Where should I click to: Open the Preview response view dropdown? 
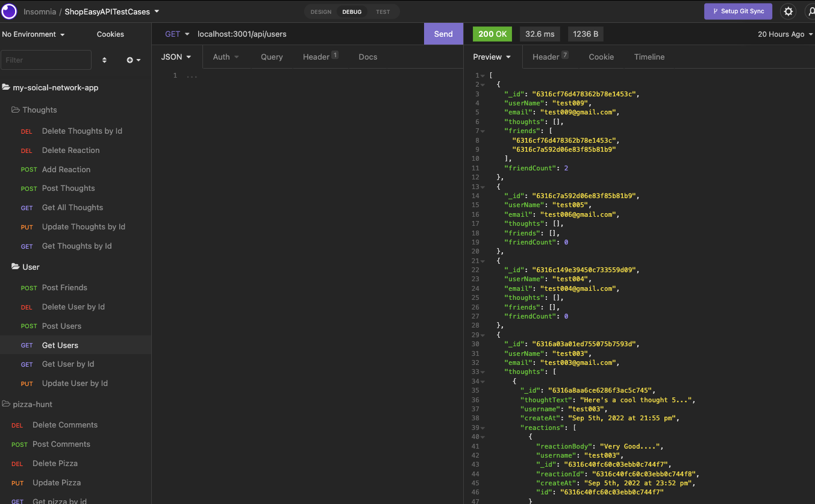[x=492, y=57]
